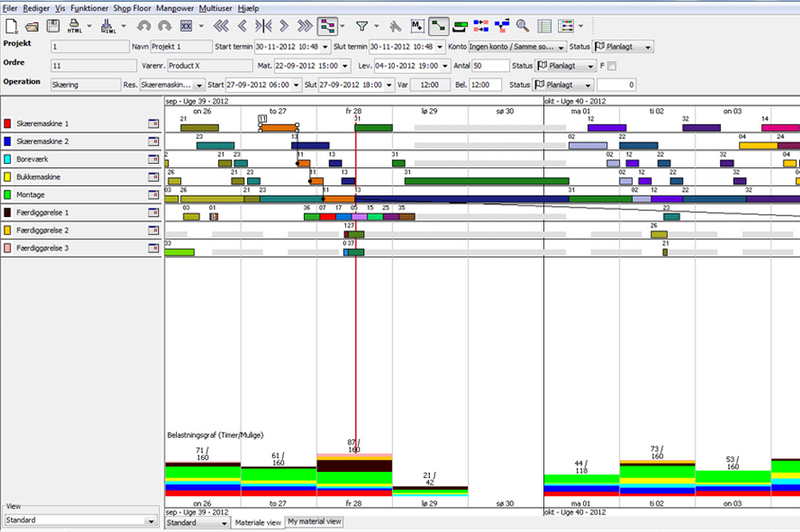Click the undo arrow icon

(143, 27)
